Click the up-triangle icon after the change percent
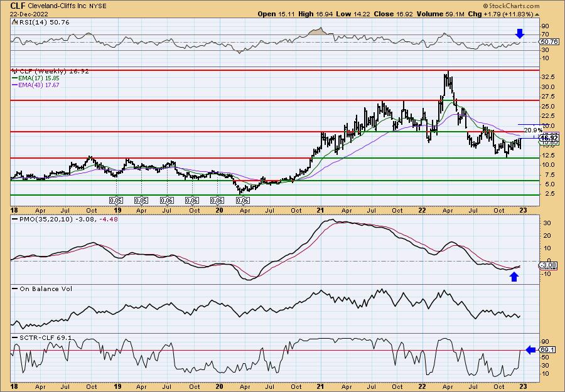Viewport: 565px width, 392px height. (x=537, y=14)
